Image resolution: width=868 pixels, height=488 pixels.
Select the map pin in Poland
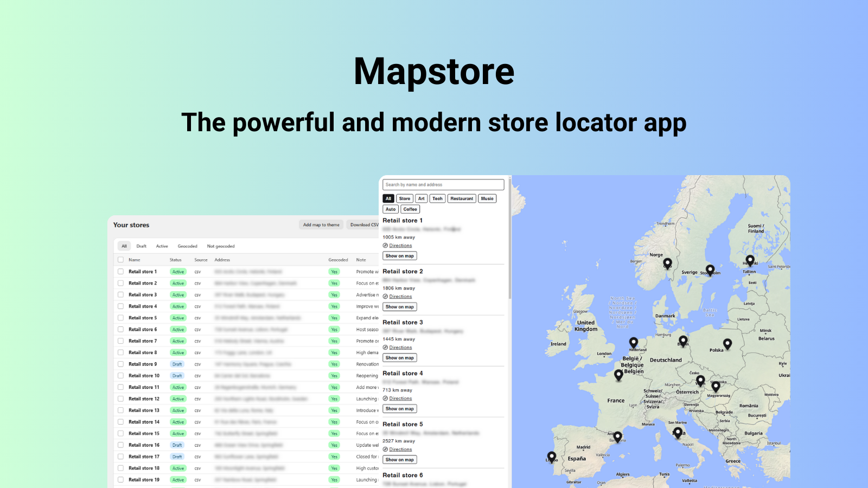(x=727, y=343)
